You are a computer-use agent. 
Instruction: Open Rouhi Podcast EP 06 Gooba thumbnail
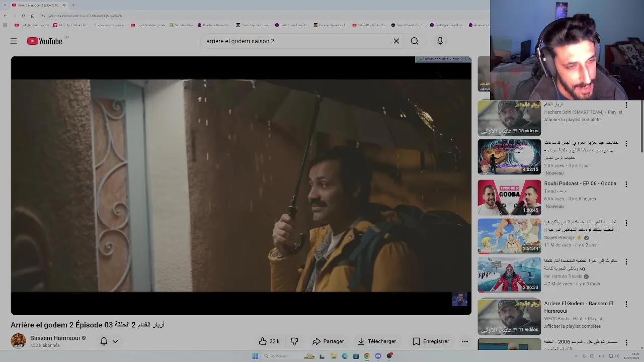(x=509, y=198)
